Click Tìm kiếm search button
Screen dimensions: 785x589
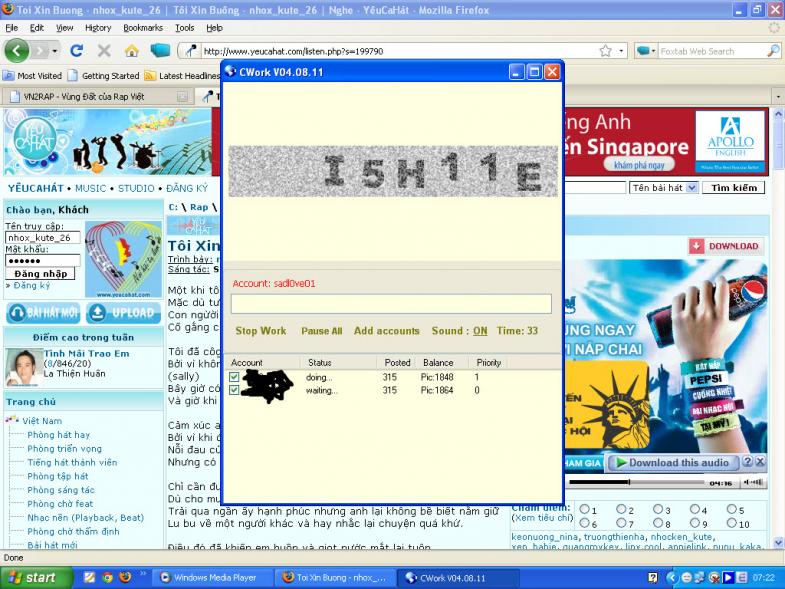(734, 188)
